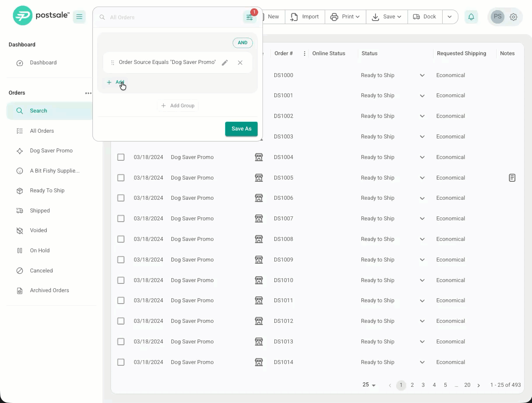Select the checkbox for order DS1014
Screen dimensions: 532x403
coord(121,362)
